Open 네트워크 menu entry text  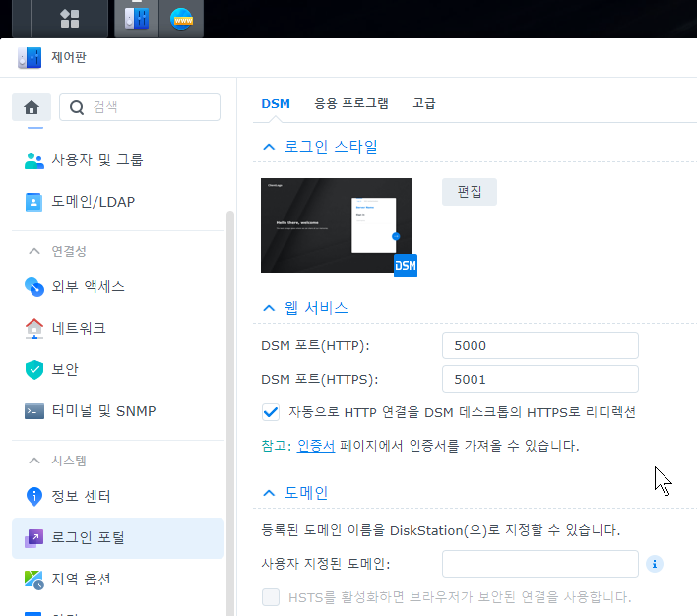tap(79, 328)
